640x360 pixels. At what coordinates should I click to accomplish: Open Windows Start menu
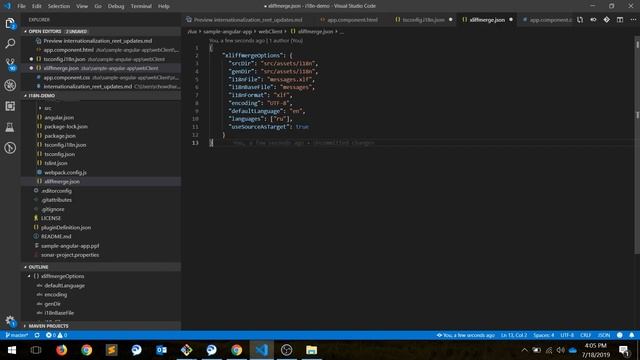pyautogui.click(x=11, y=350)
